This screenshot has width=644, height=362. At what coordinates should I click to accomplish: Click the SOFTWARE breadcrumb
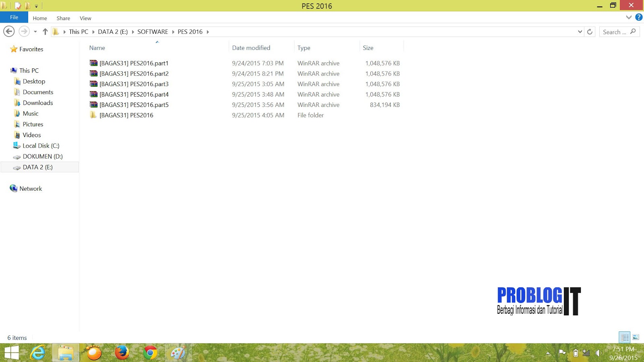point(153,32)
